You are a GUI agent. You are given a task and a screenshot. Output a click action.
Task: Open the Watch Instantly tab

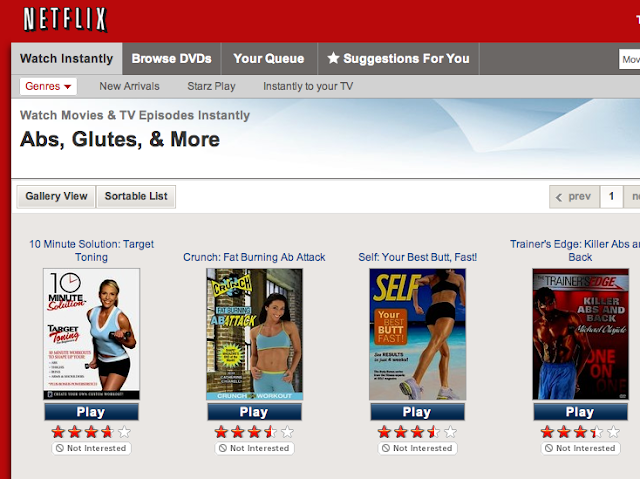point(67,59)
